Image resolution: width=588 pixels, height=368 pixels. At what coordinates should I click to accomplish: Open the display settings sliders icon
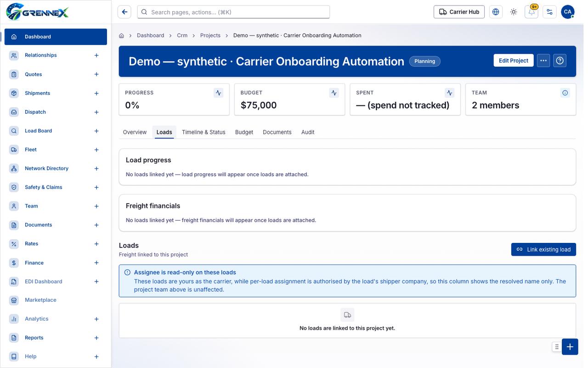[x=549, y=12]
